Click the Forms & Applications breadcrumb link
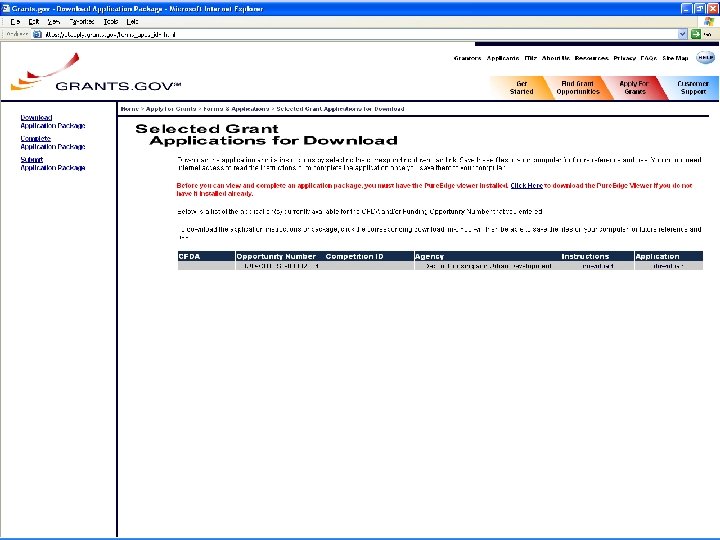Image resolution: width=720 pixels, height=540 pixels. (x=236, y=109)
